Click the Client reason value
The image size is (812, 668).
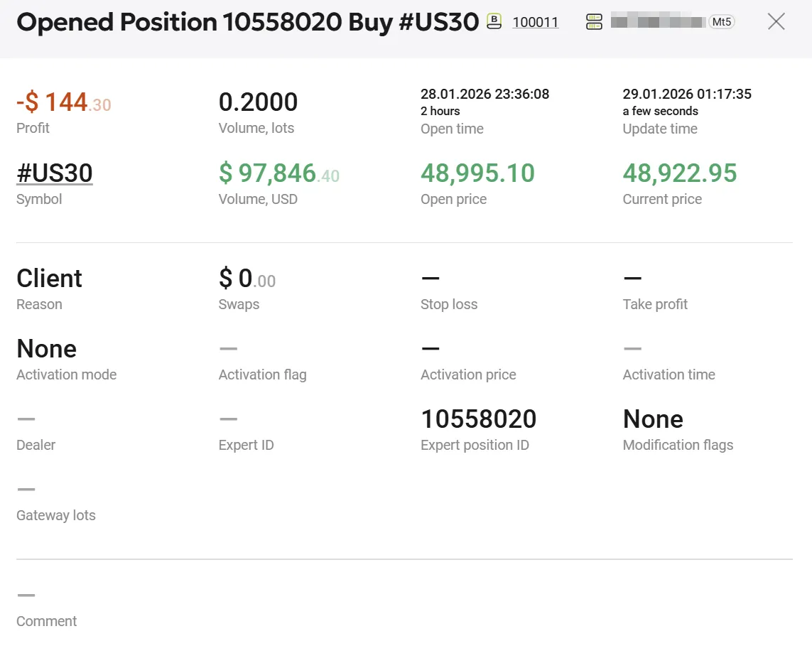(x=50, y=279)
